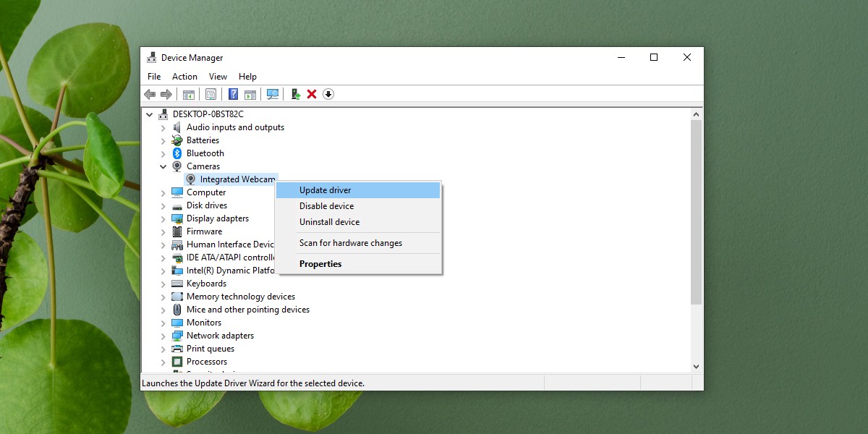Image resolution: width=868 pixels, height=434 pixels.
Task: Click the back navigation arrow icon
Action: point(150,94)
